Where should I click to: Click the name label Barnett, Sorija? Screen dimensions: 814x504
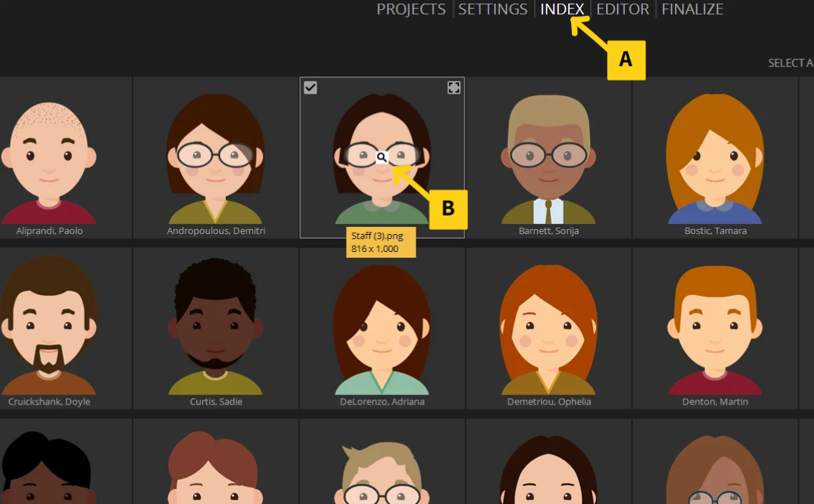click(549, 231)
